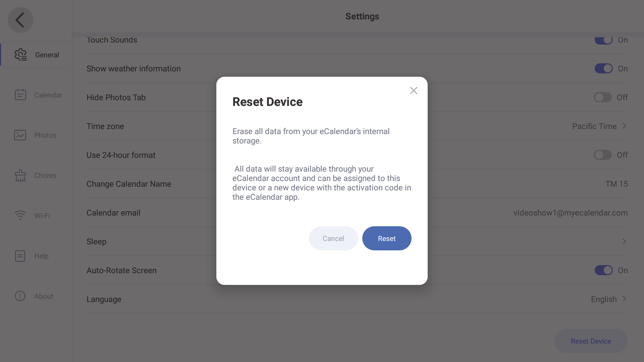This screenshot has width=644, height=362.
Task: Click the Reset Device button at the bottom
Action: (x=591, y=341)
